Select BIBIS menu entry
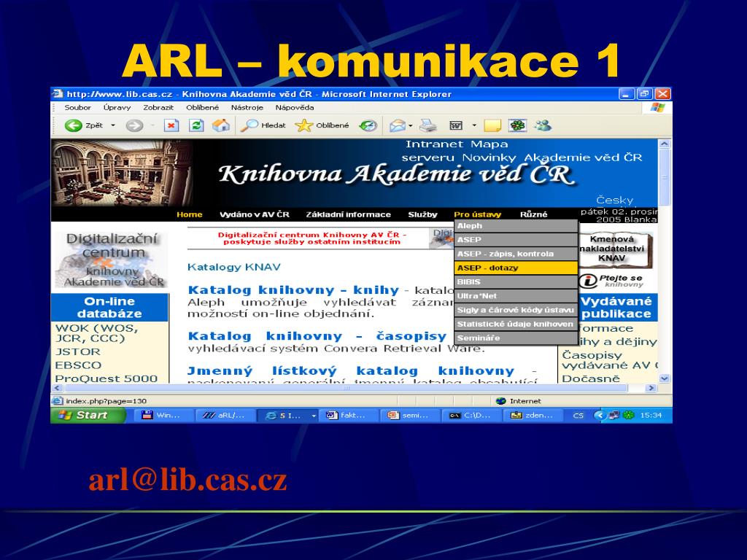The width and height of the screenshot is (747, 560). (x=516, y=282)
